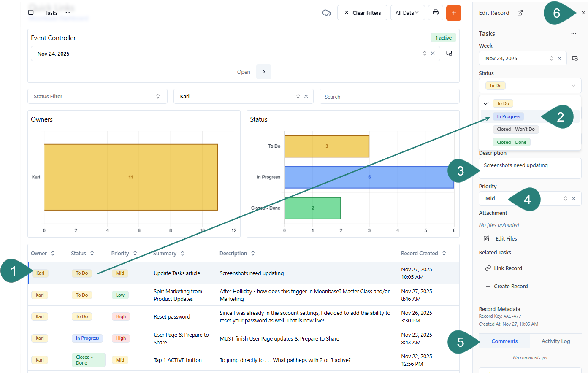
Task: Click the cloud sync icon
Action: [x=326, y=13]
